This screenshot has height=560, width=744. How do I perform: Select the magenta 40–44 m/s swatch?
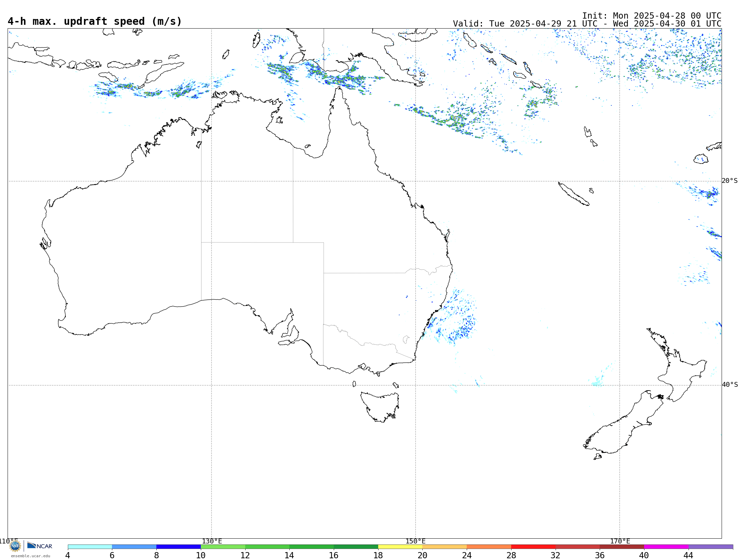point(666,547)
